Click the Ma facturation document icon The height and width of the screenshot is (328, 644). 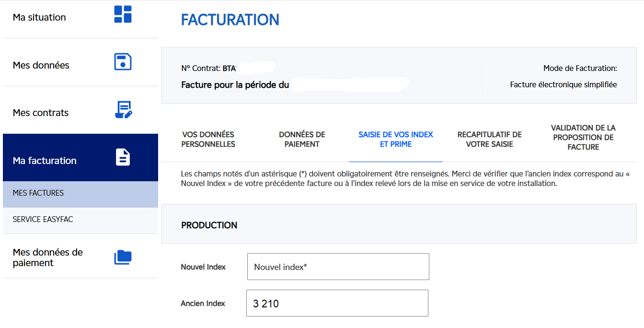(123, 157)
